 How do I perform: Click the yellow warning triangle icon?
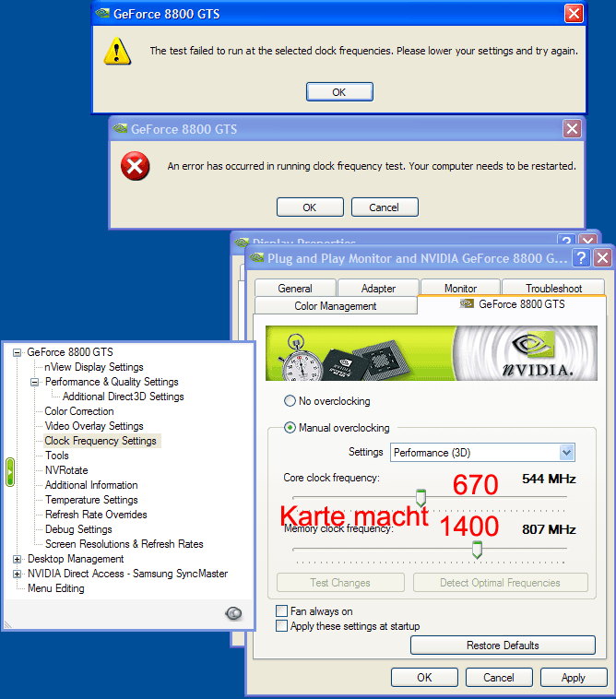pyautogui.click(x=117, y=52)
